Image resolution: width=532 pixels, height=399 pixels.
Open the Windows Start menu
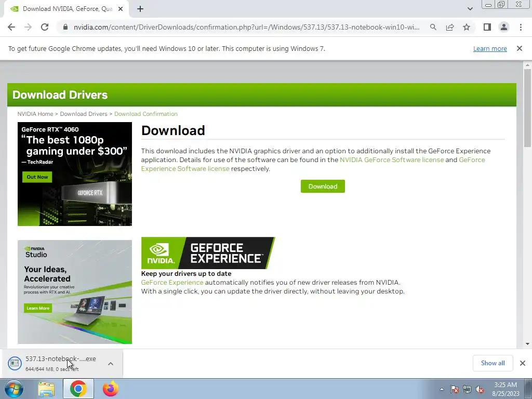pyautogui.click(x=14, y=389)
